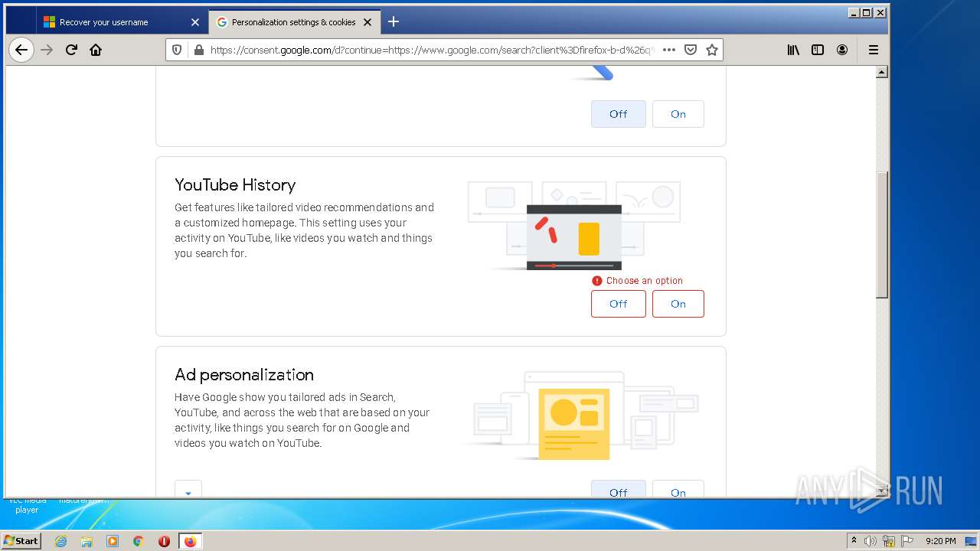Open a new browser tab
Viewport: 980px width, 551px height.
tap(394, 21)
